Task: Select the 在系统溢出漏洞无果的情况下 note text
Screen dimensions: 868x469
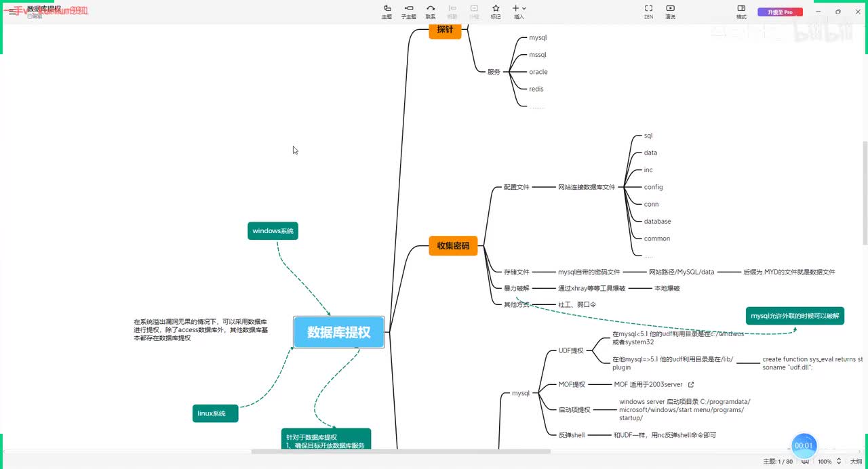Action: click(x=201, y=329)
